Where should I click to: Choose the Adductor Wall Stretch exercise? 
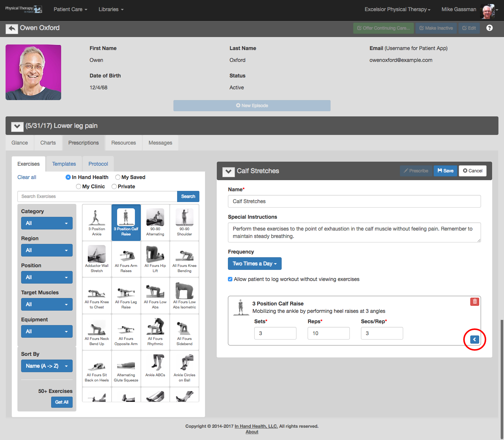click(97, 259)
